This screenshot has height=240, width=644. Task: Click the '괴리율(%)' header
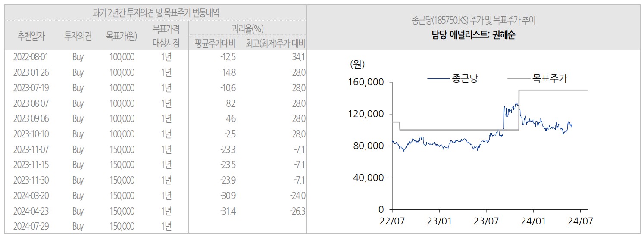(247, 29)
